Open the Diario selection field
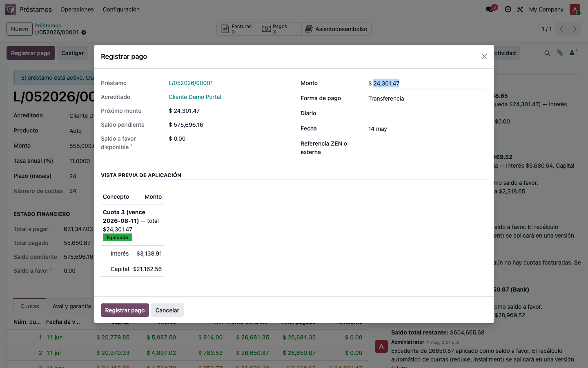The width and height of the screenshot is (588, 368). [428, 114]
